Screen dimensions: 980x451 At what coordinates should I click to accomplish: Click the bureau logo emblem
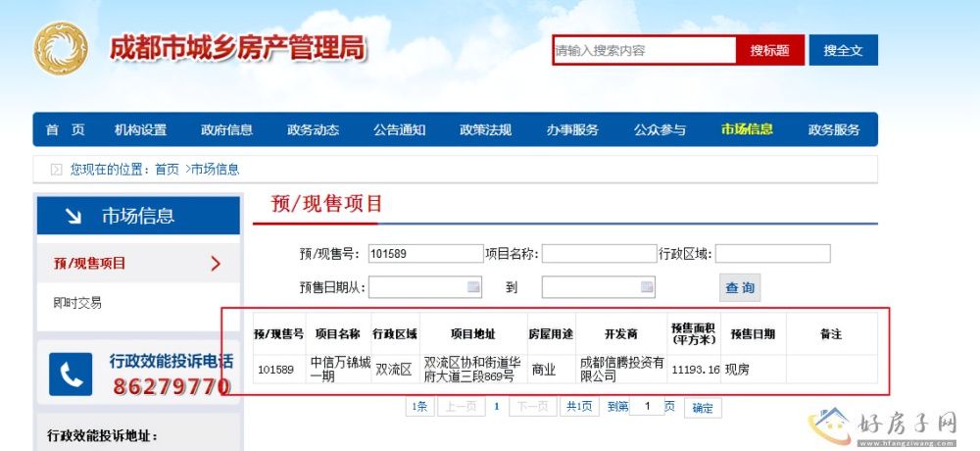pyautogui.click(x=61, y=49)
